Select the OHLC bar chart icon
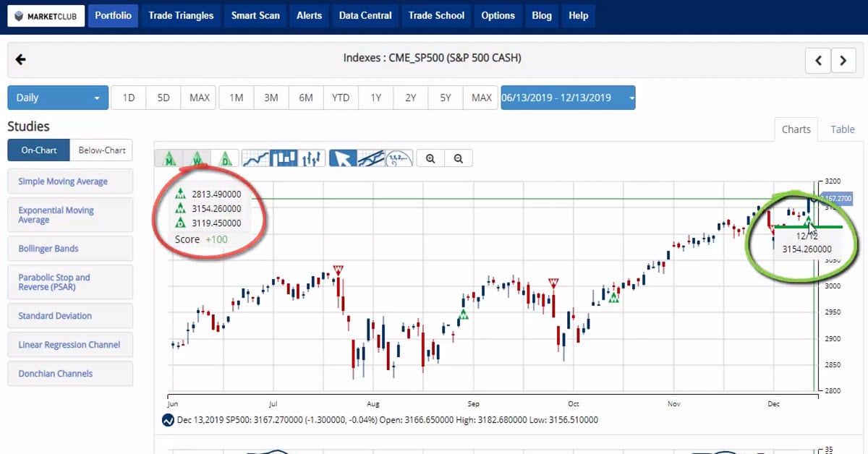 pos(311,158)
